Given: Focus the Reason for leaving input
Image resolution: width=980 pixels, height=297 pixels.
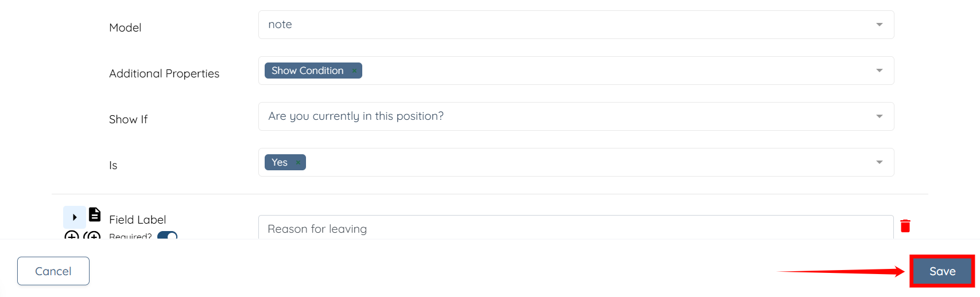Looking at the screenshot, I should (574, 229).
